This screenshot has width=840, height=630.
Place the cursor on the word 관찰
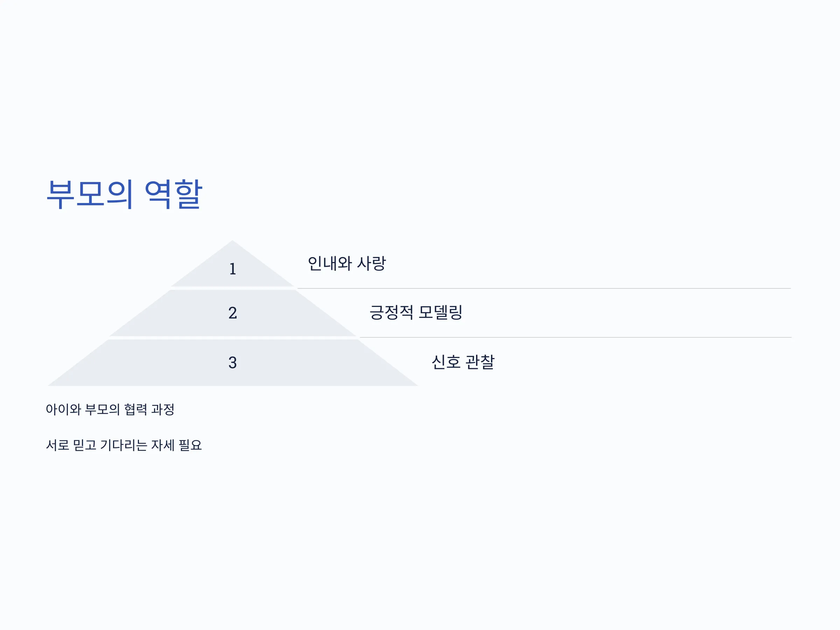[x=480, y=362]
